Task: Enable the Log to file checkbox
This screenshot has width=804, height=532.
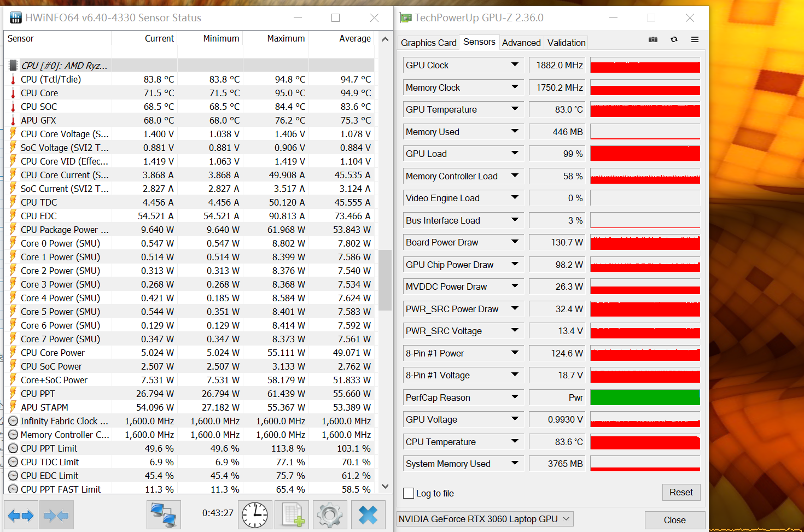Action: tap(409, 493)
